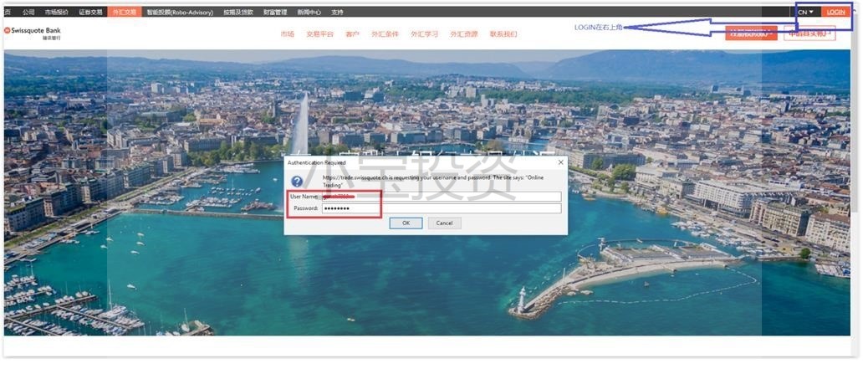Image resolution: width=868 pixels, height=369 pixels.
Task: Click the 市场 navigation link
Action: [288, 34]
